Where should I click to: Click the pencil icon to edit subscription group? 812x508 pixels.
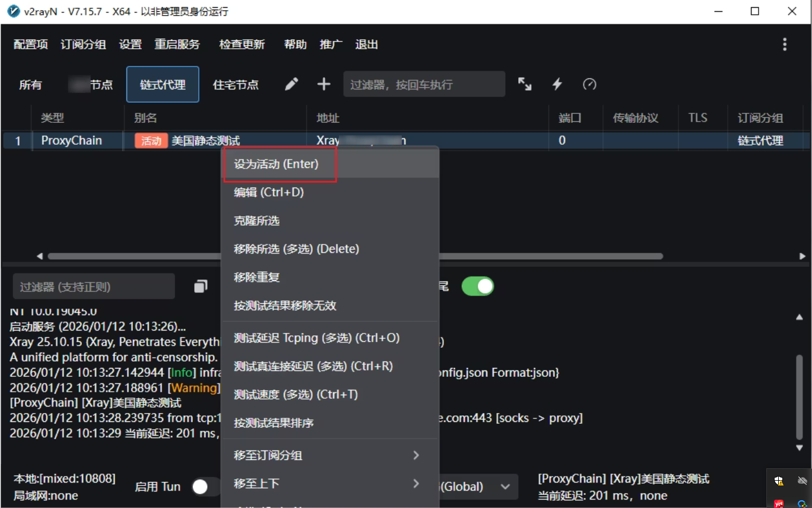(291, 85)
